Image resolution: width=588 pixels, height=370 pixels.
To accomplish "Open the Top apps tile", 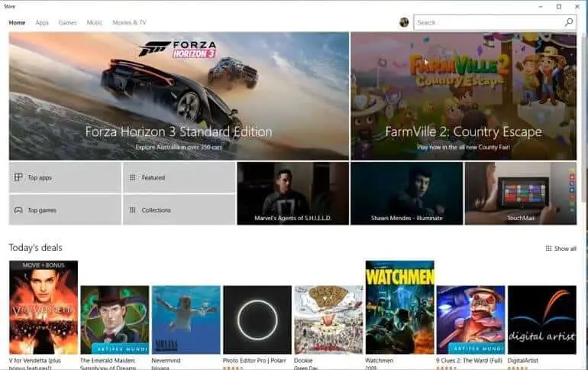I will click(65, 177).
